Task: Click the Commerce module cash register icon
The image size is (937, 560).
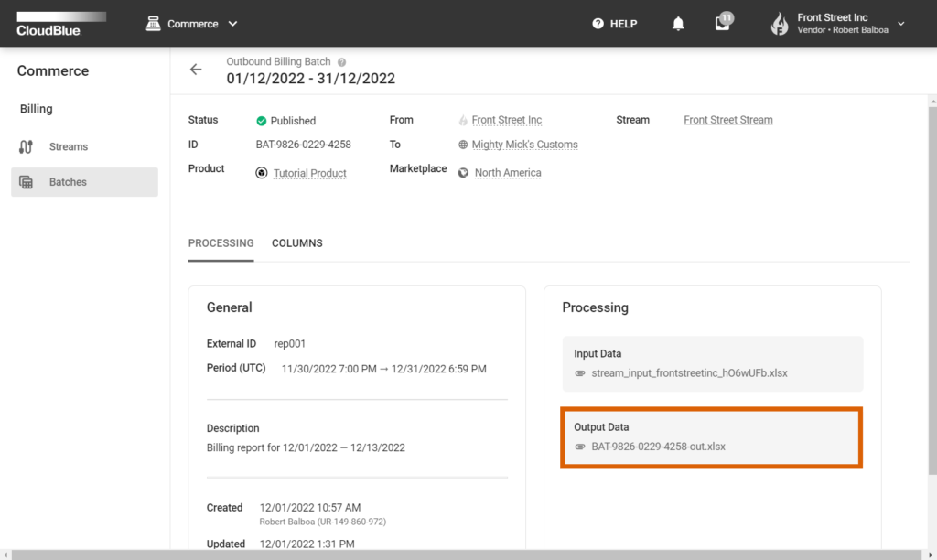Action: 153,23
